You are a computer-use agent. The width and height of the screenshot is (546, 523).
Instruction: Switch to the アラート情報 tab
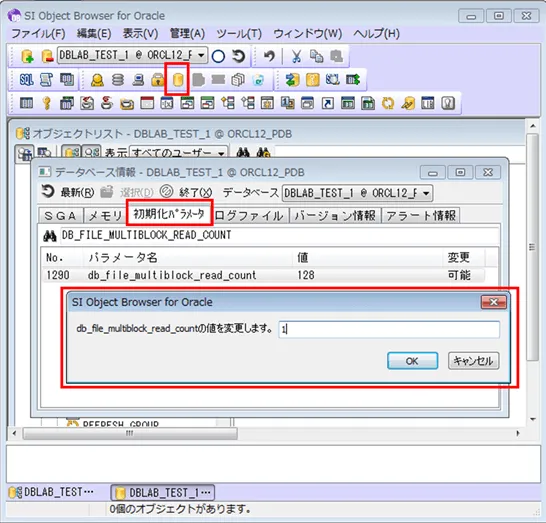[x=421, y=216]
